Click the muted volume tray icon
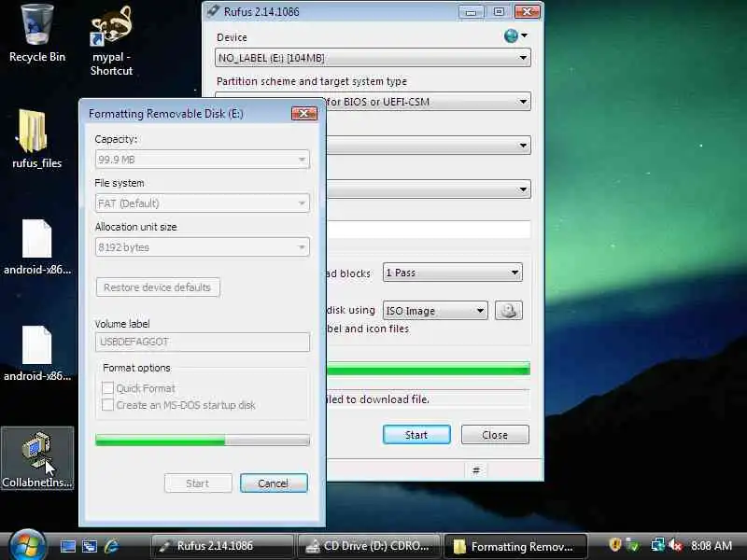 pyautogui.click(x=675, y=545)
